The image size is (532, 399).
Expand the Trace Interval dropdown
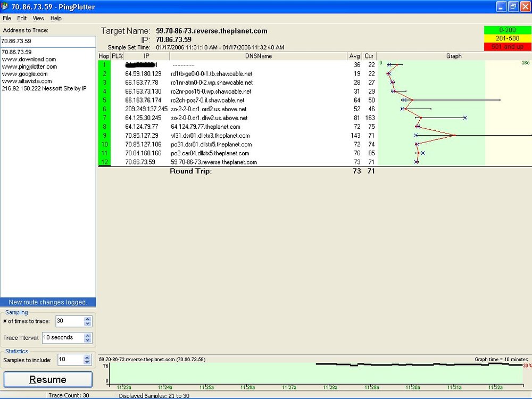pos(87,338)
